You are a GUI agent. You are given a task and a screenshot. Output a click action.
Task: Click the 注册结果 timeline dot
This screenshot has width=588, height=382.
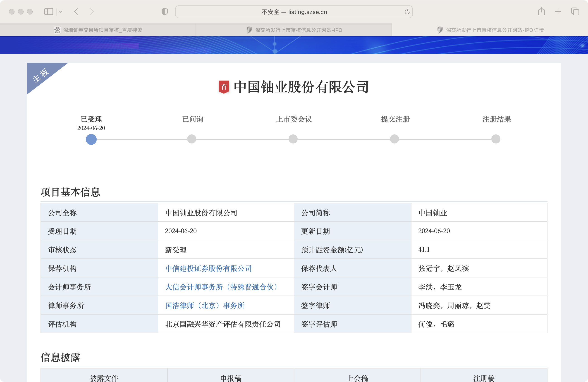(496, 139)
